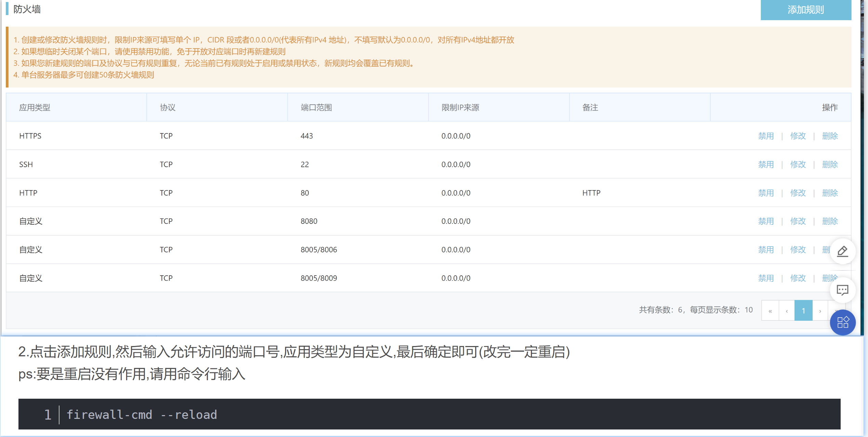868x437 pixels.
Task: Disable the HTTP port 80 rule
Action: tap(766, 193)
